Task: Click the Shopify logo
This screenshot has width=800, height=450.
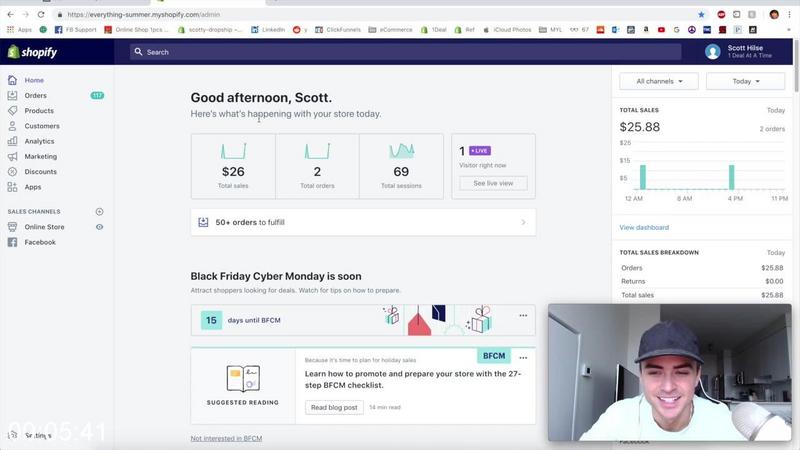Action: pyautogui.click(x=32, y=52)
